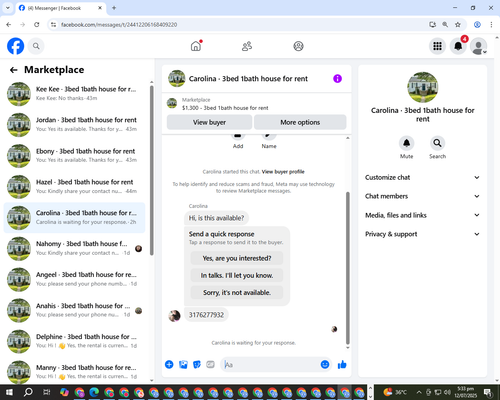Go back using the Marketplace arrow

coord(13,70)
